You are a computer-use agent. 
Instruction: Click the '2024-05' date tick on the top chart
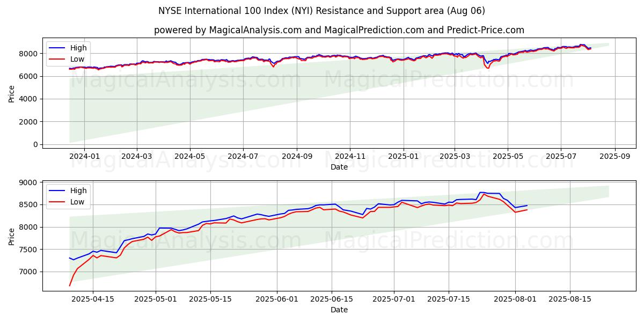(x=190, y=156)
